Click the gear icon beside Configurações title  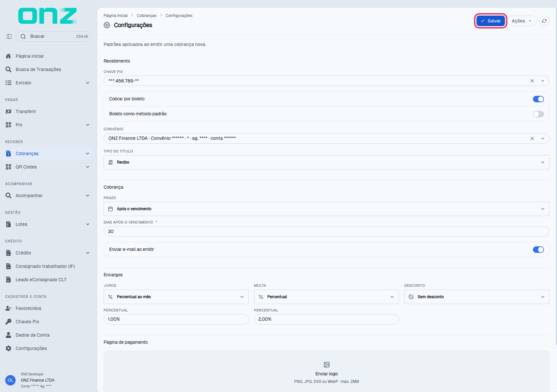pos(107,25)
